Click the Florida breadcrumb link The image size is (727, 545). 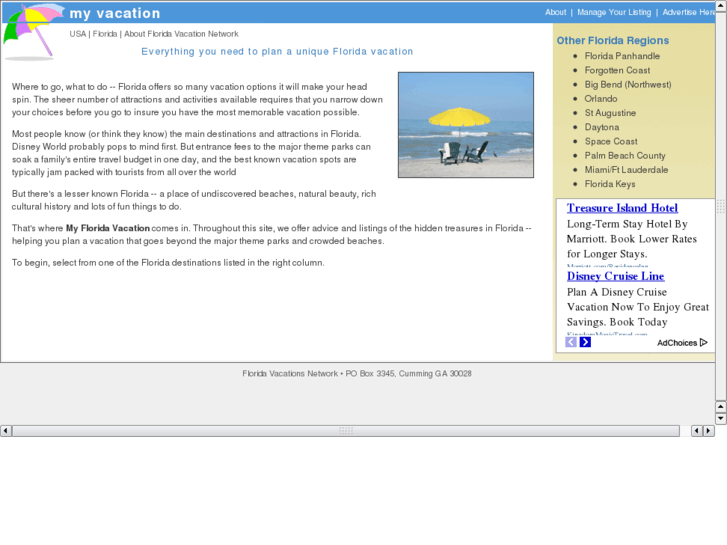105,34
